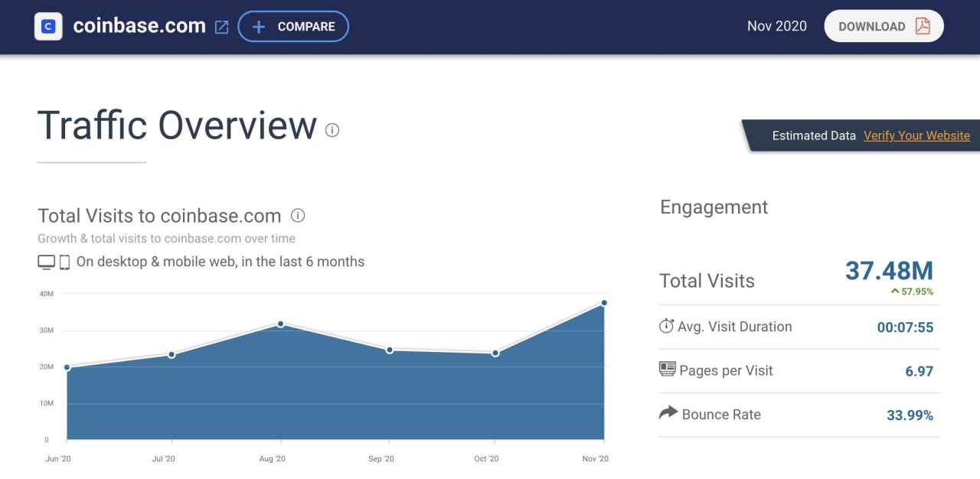Image resolution: width=980 pixels, height=479 pixels.
Task: Click the Estimated Data label
Action: point(814,135)
